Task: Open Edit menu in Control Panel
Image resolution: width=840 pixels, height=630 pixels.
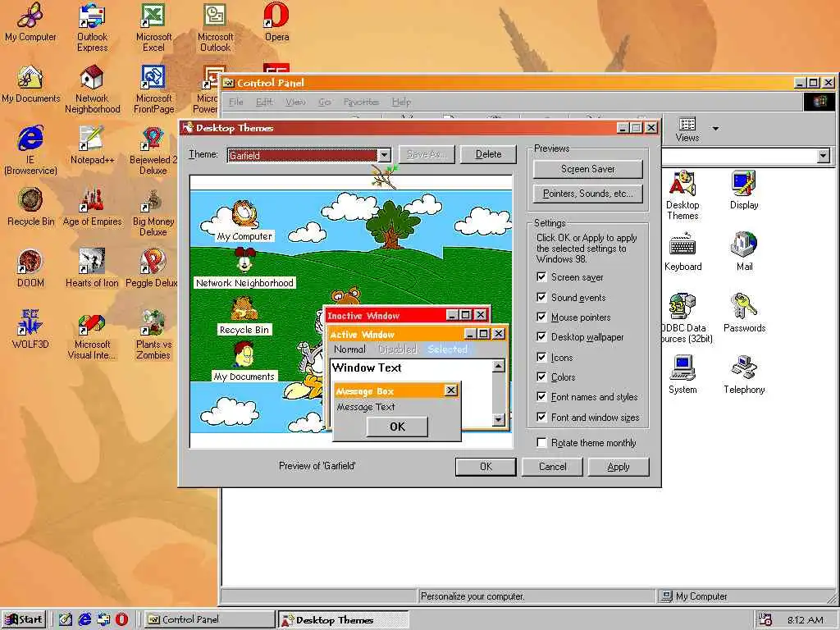Action: 263,102
